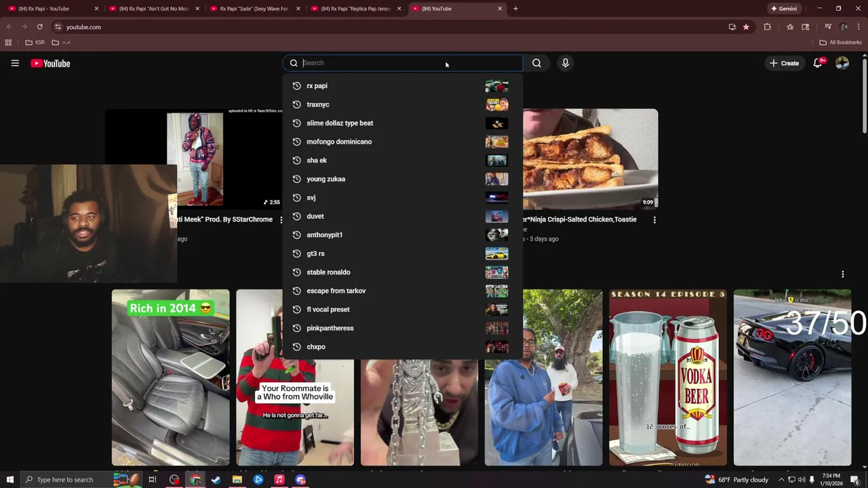Go back with the browser back arrow
The image size is (868, 488).
[9, 27]
